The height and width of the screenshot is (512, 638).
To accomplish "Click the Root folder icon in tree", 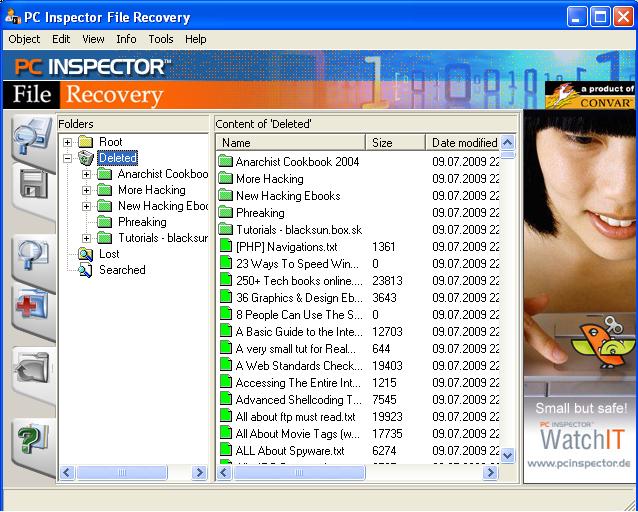I will point(85,142).
